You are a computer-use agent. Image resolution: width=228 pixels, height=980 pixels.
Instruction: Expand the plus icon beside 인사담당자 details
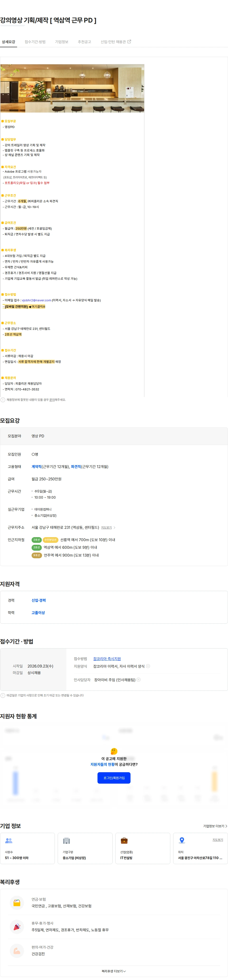click(x=138, y=679)
